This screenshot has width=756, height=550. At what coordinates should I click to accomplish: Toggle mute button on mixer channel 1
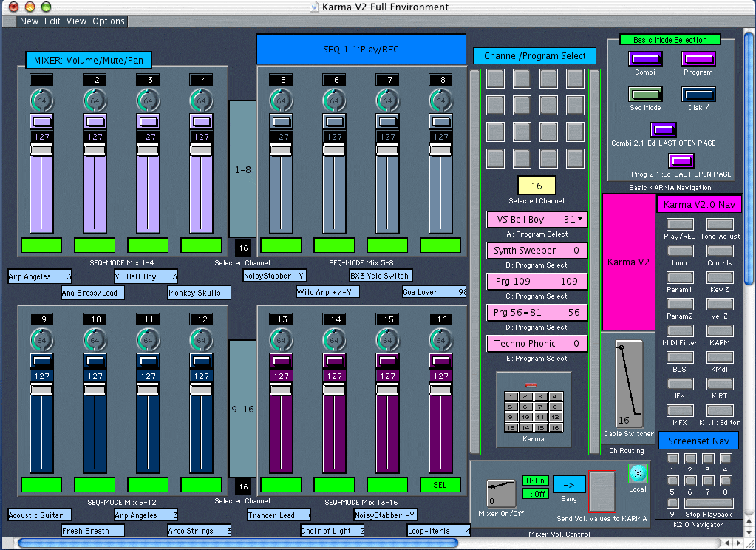(x=43, y=121)
